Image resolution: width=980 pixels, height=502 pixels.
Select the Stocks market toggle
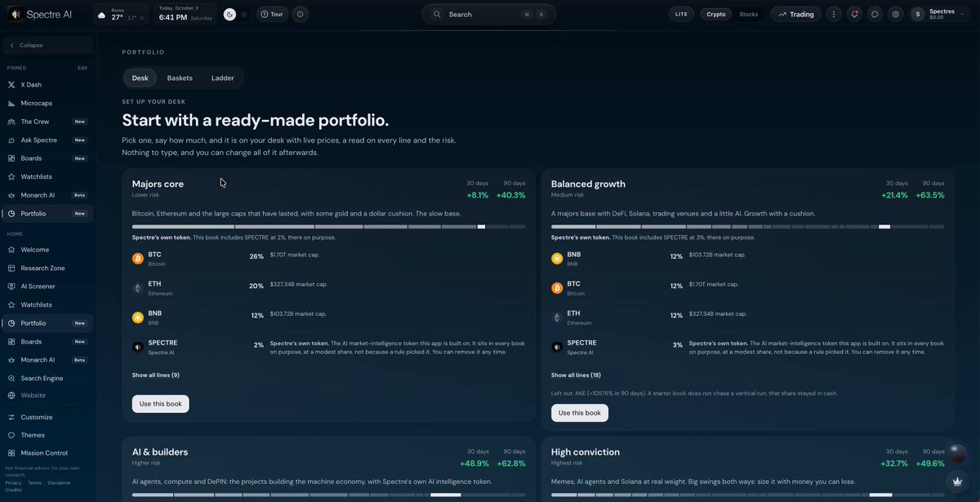[749, 14]
